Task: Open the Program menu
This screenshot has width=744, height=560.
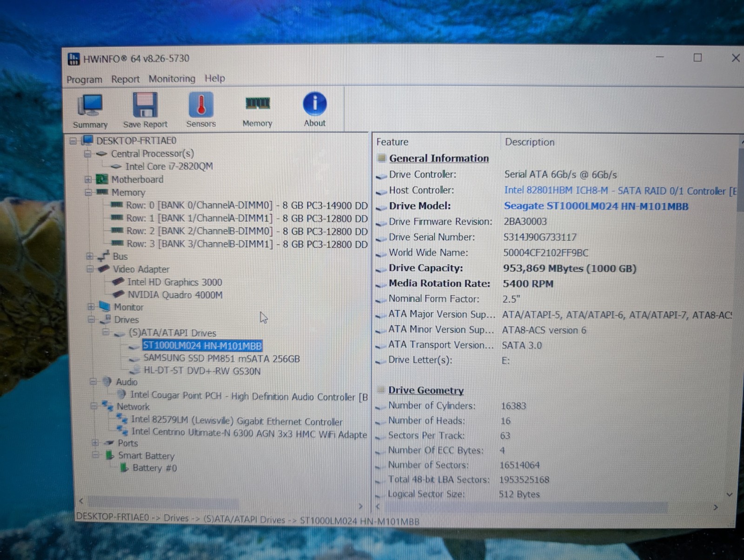Action: [x=84, y=80]
